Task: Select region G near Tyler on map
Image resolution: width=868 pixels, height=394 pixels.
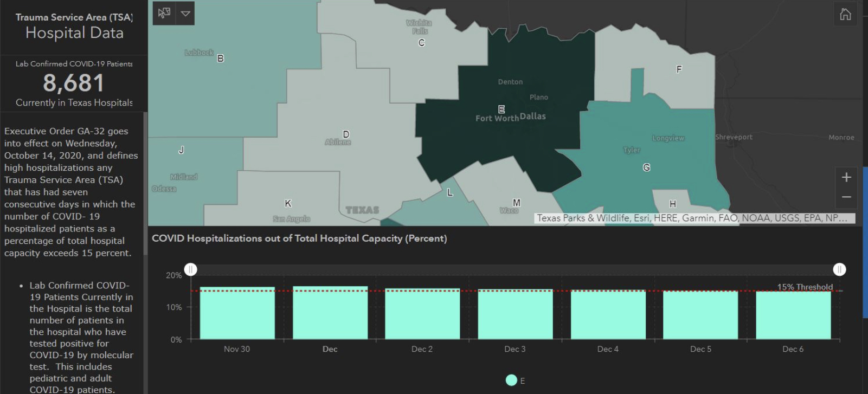Action: pos(646,167)
